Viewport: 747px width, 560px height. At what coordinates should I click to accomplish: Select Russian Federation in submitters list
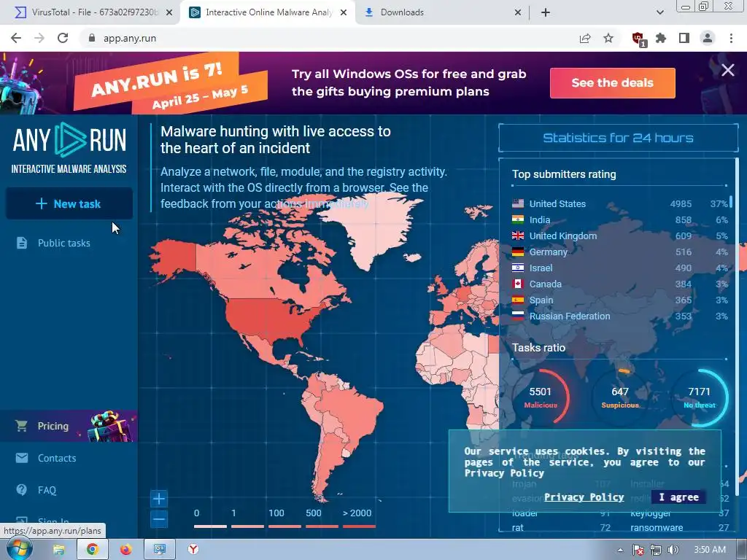[x=619, y=316]
